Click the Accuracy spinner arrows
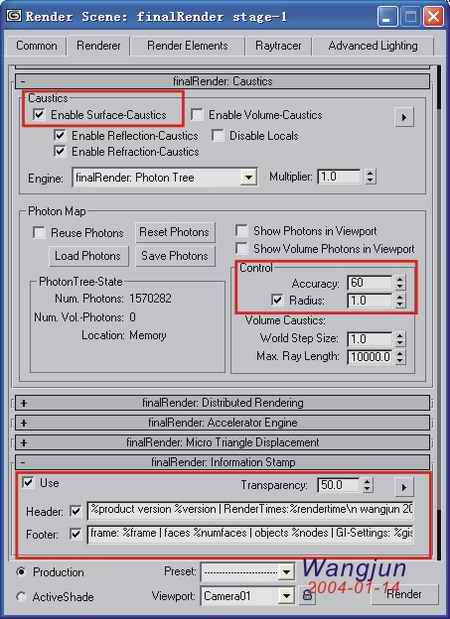Image resolution: width=450 pixels, height=619 pixels. (400, 283)
